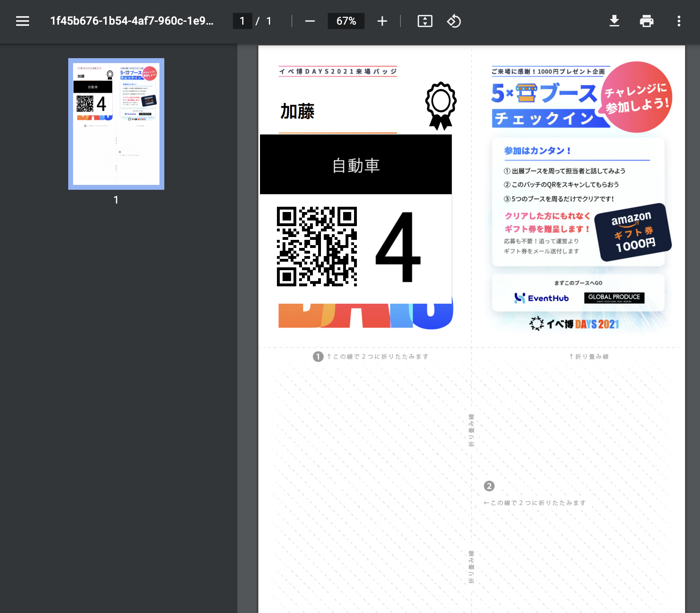The height and width of the screenshot is (613, 700).
Task: Click the PDF file name title
Action: [132, 21]
